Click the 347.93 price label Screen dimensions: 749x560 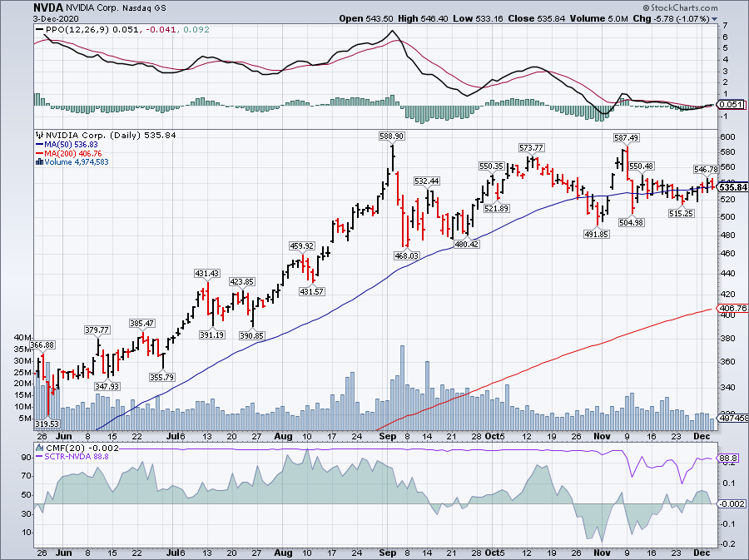(107, 386)
